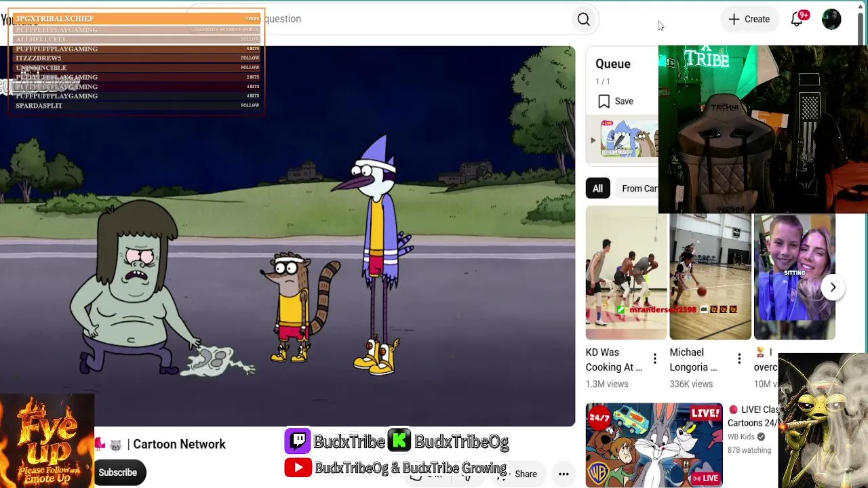This screenshot has width=868, height=488.
Task: Open the 'Michael Longoria ...' title
Action: pos(694,360)
